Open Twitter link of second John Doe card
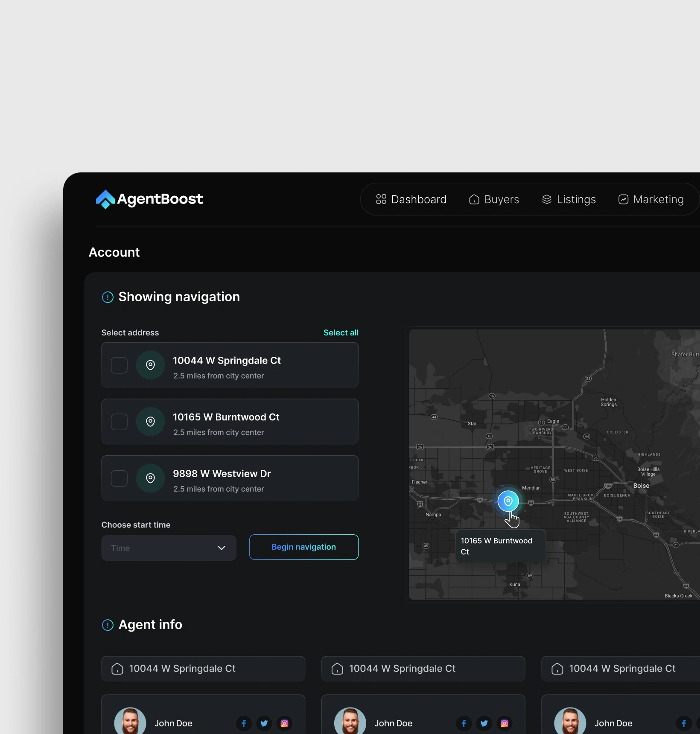Viewport: 700px width, 734px height. 484,723
